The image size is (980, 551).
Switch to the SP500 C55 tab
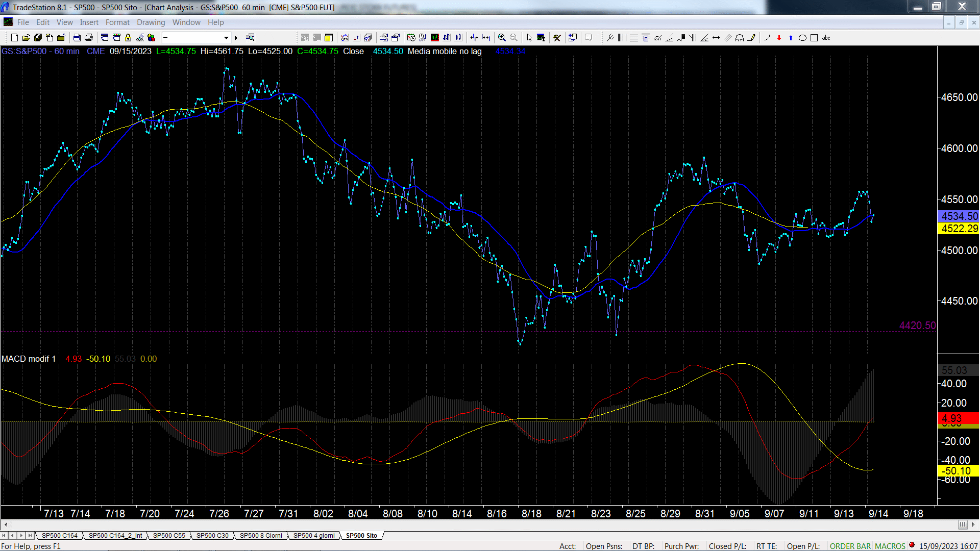point(169,536)
